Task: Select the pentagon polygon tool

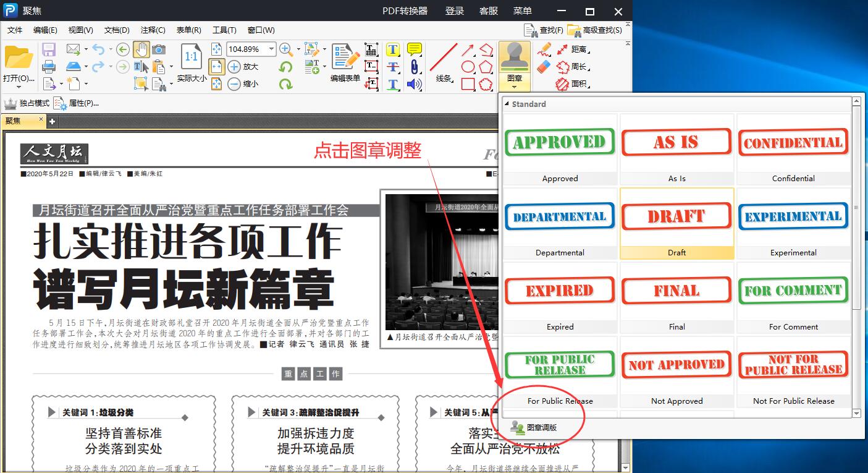Action: (x=486, y=66)
